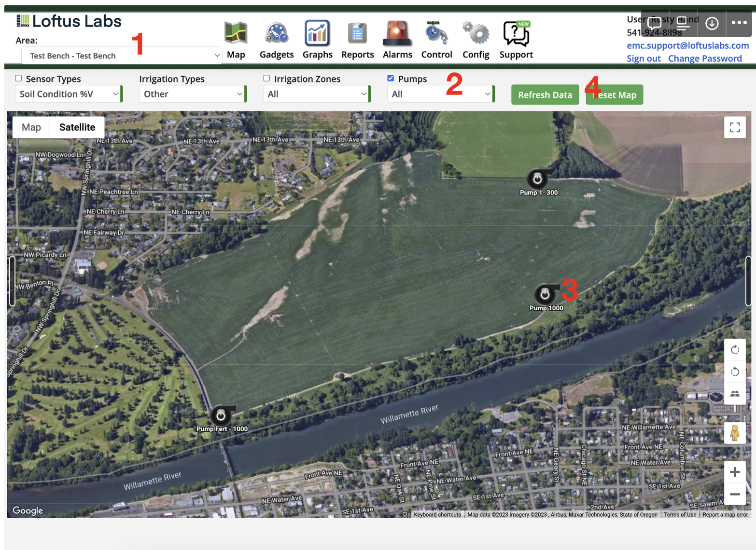756x550 pixels.
Task: Click the emc.support@loftuslabs.com link
Action: [688, 45]
